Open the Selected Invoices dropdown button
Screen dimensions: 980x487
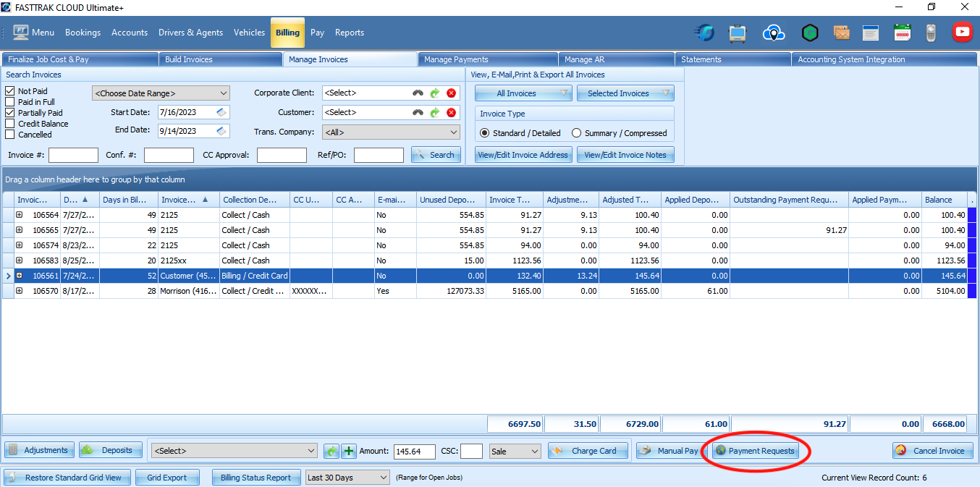[625, 93]
